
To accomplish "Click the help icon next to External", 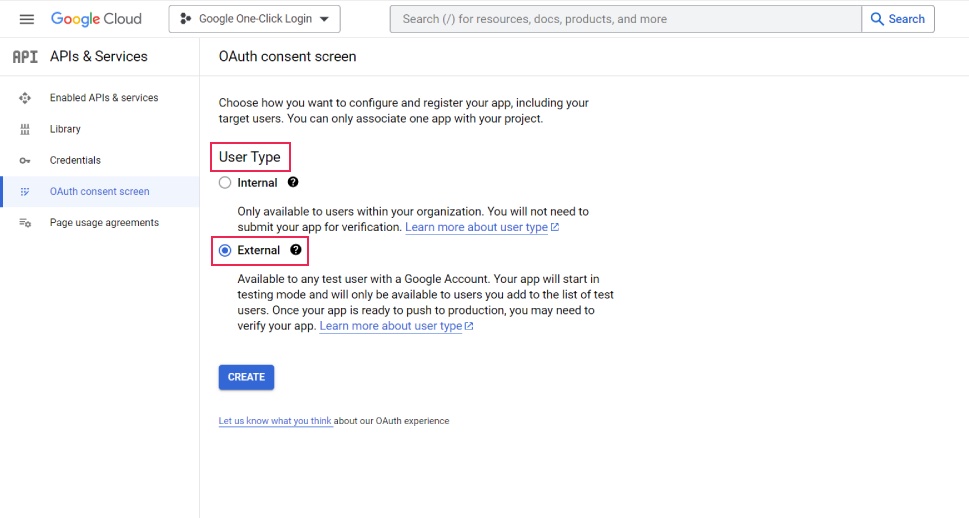I will [295, 250].
